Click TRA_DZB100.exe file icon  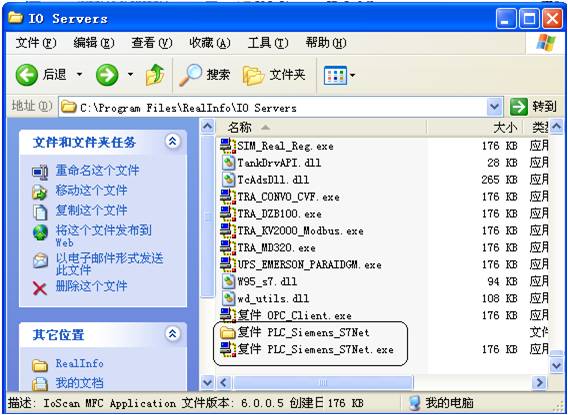228,214
